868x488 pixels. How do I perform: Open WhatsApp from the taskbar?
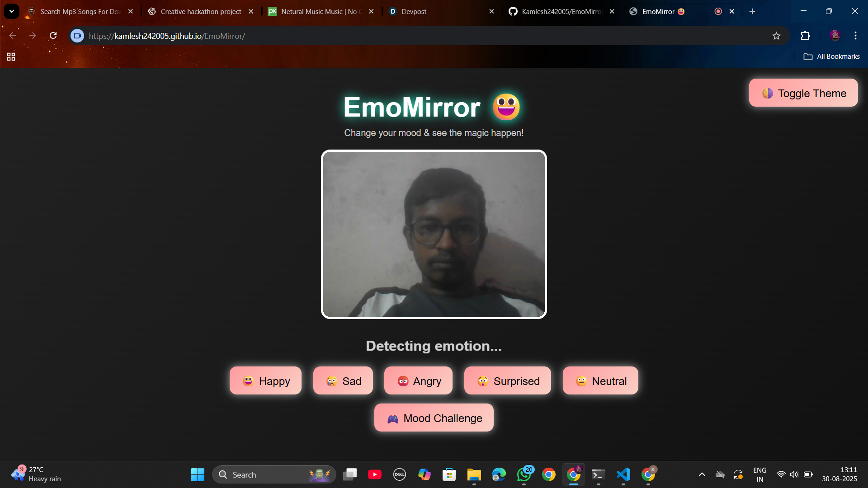524,474
